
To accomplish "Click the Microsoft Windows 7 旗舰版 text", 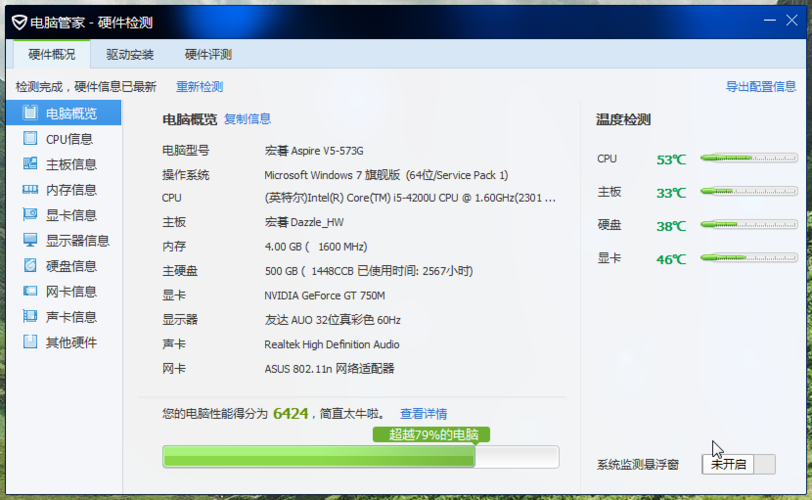I will click(386, 175).
